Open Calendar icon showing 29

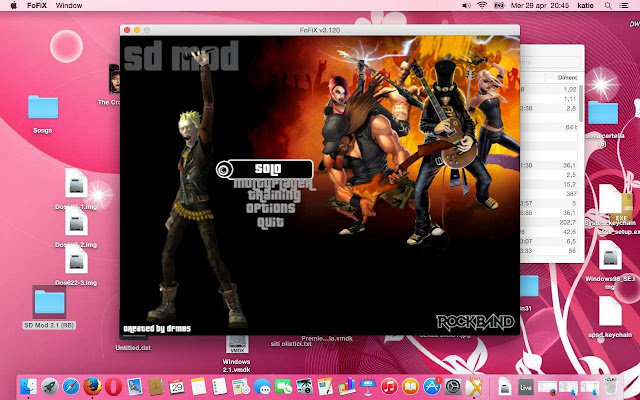177,386
